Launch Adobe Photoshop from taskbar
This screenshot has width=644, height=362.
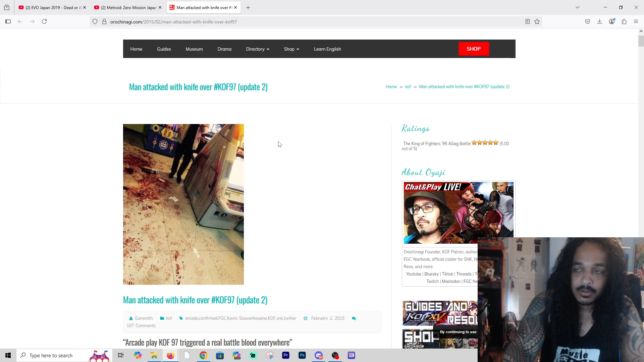pyautogui.click(x=302, y=355)
